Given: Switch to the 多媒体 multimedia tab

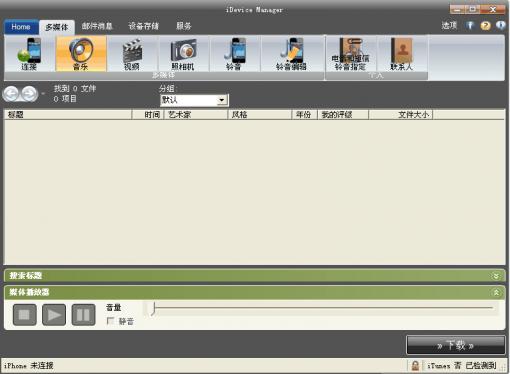Looking at the screenshot, I should tap(57, 27).
